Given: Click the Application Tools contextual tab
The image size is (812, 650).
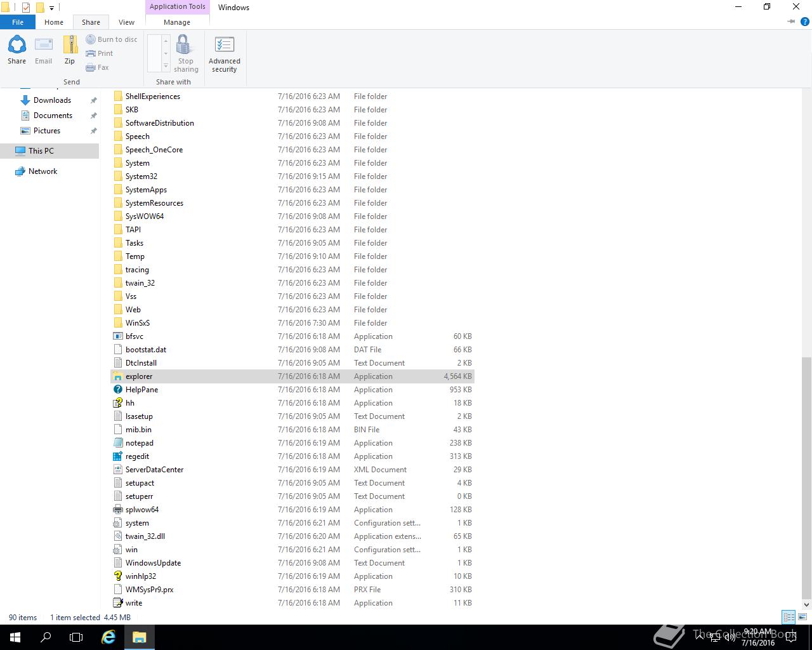Looking at the screenshot, I should tap(178, 7).
